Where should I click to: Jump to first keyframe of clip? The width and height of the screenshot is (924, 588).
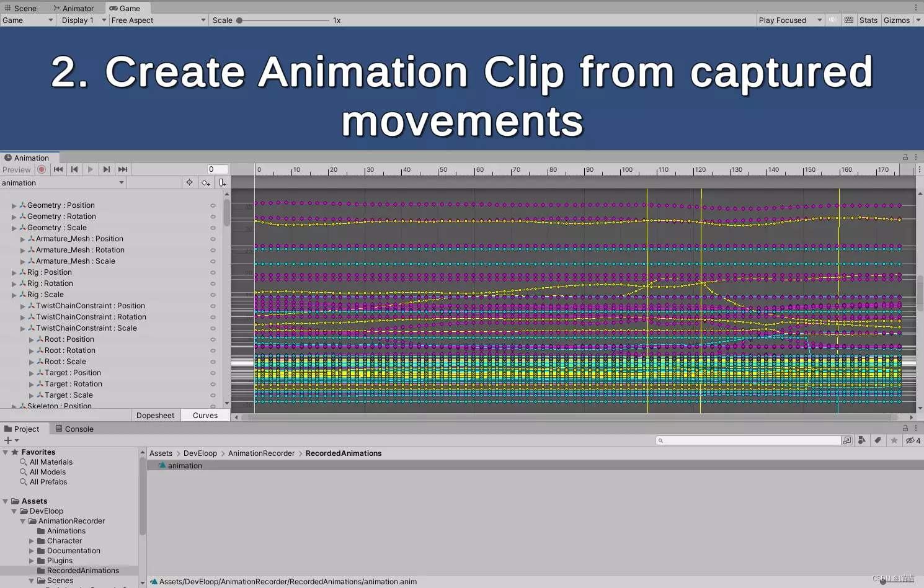[x=58, y=169]
